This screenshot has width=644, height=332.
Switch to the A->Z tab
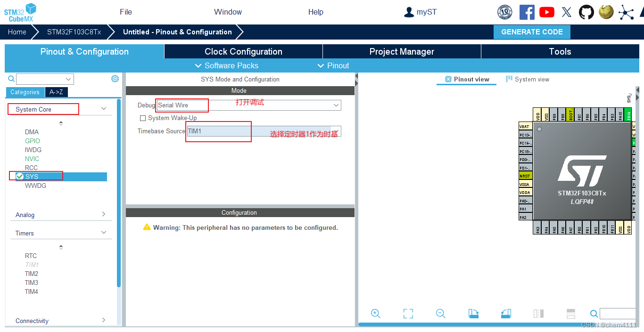56,92
